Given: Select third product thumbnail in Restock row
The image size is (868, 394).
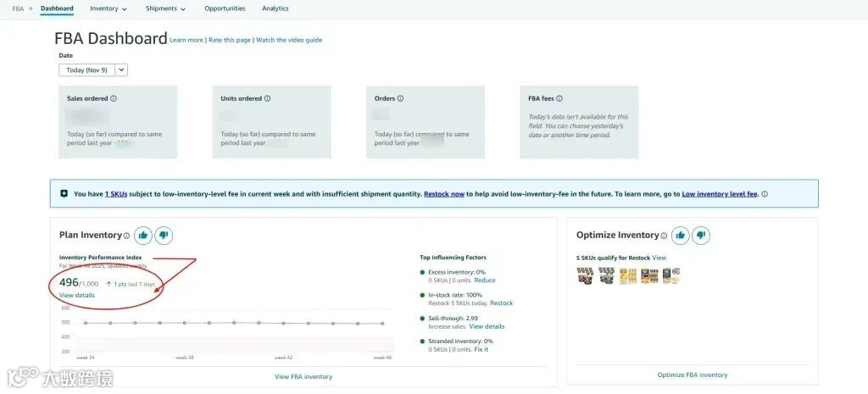Looking at the screenshot, I should tap(628, 275).
